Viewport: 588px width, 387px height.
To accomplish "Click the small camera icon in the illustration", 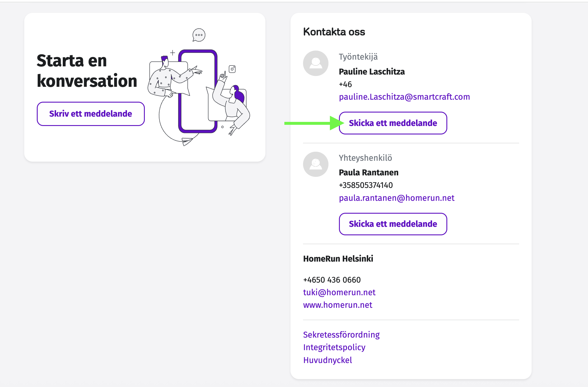I will [232, 69].
